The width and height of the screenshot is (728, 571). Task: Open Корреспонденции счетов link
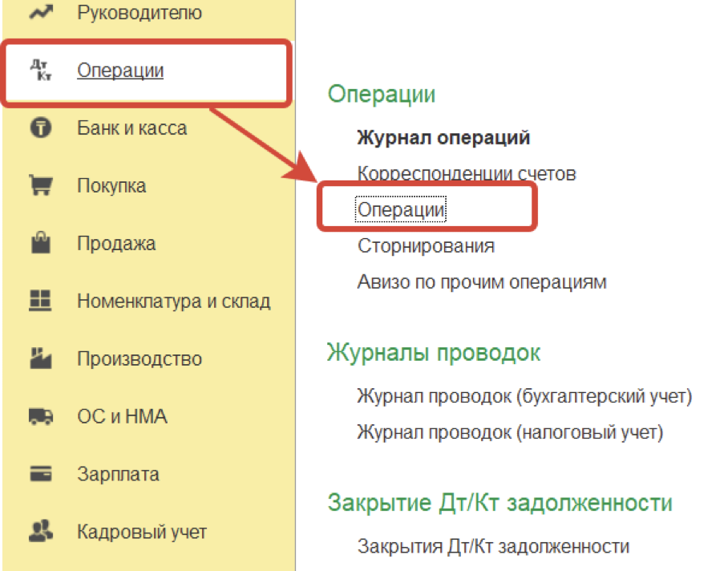click(x=467, y=173)
